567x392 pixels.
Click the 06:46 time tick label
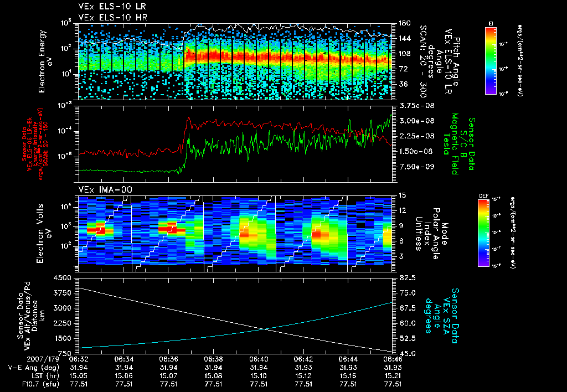coord(393,359)
